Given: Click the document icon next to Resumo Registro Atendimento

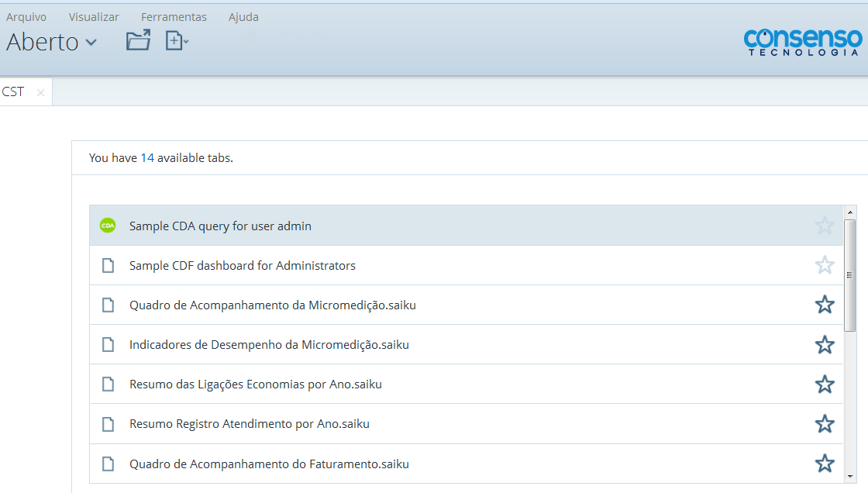Looking at the screenshot, I should [x=108, y=423].
